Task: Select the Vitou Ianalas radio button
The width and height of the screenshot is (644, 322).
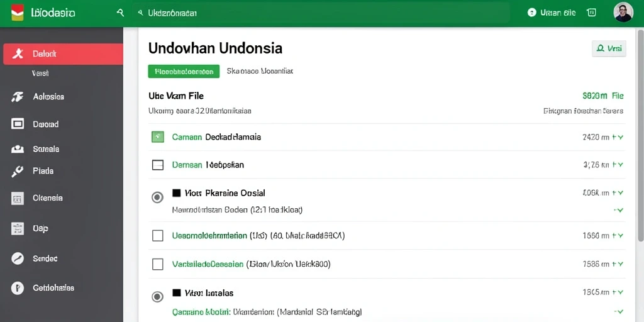Action: [x=157, y=297]
